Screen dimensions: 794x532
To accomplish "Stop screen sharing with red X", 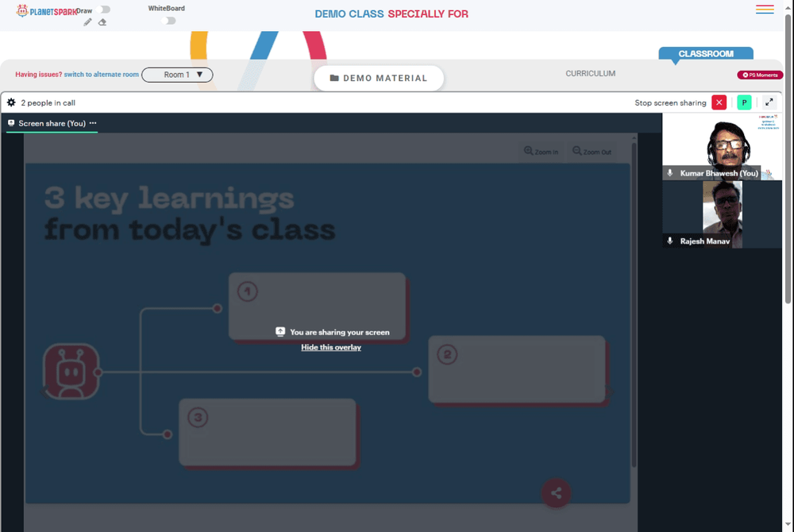I will (719, 102).
